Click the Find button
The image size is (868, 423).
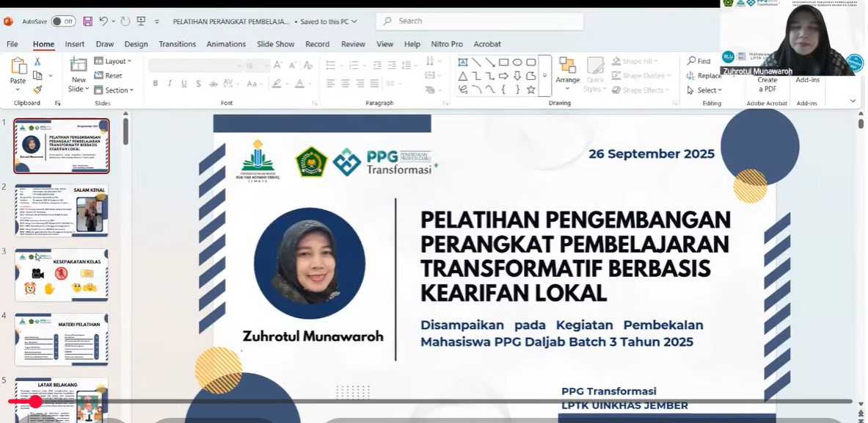click(699, 61)
